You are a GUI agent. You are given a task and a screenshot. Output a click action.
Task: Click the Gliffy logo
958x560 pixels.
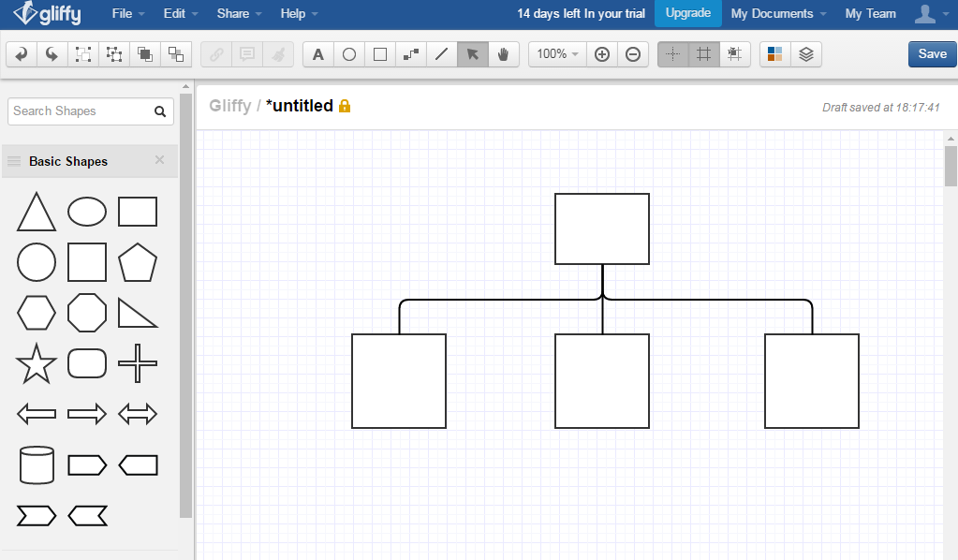48,13
